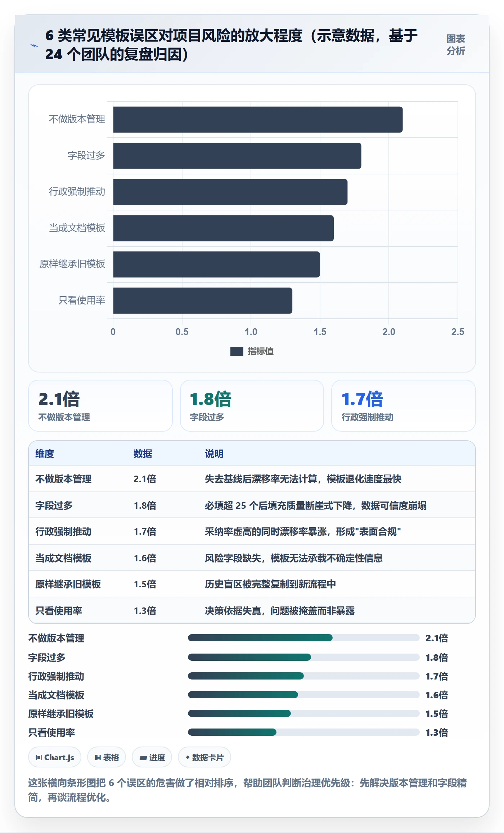Click the 数据 column header
The width and height of the screenshot is (504, 833).
click(x=143, y=454)
